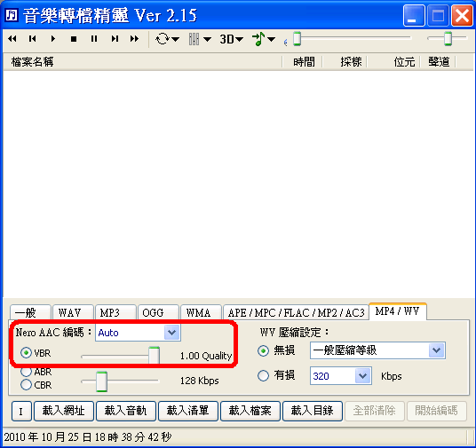Click the previous track icon
476x448 pixels.
(x=33, y=39)
